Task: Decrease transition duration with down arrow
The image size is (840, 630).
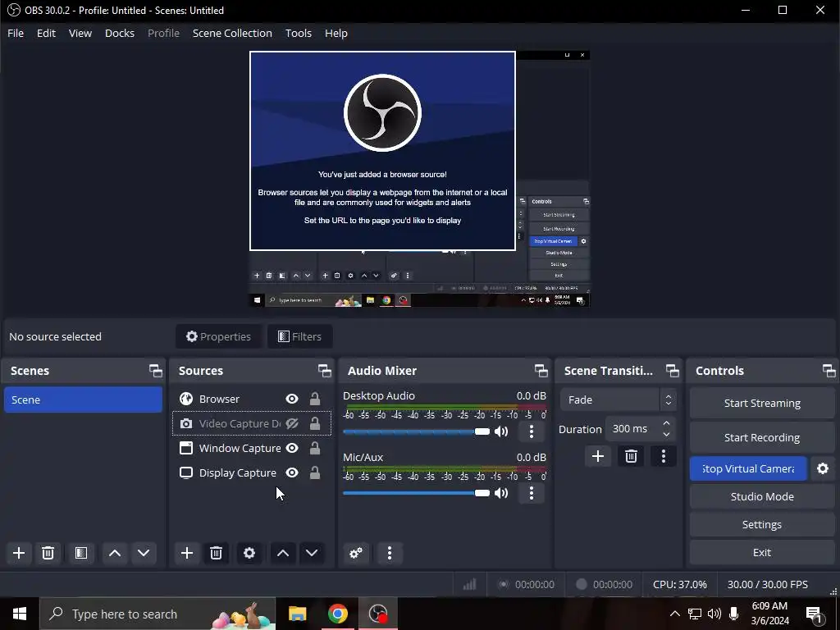Action: click(666, 435)
